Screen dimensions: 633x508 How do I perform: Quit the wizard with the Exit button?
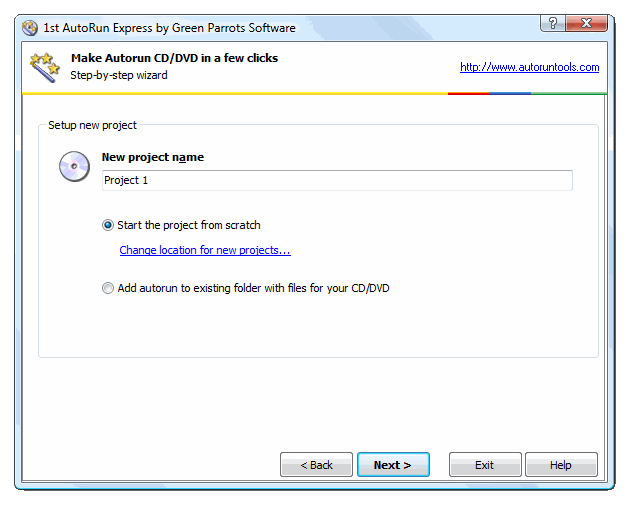click(x=485, y=465)
